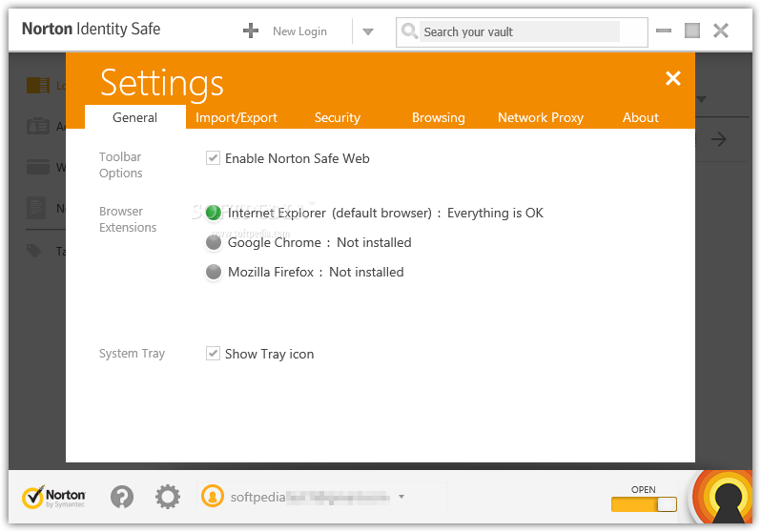Image resolution: width=761 pixels, height=532 pixels.
Task: Switch to the Browsing tab
Action: click(x=439, y=117)
